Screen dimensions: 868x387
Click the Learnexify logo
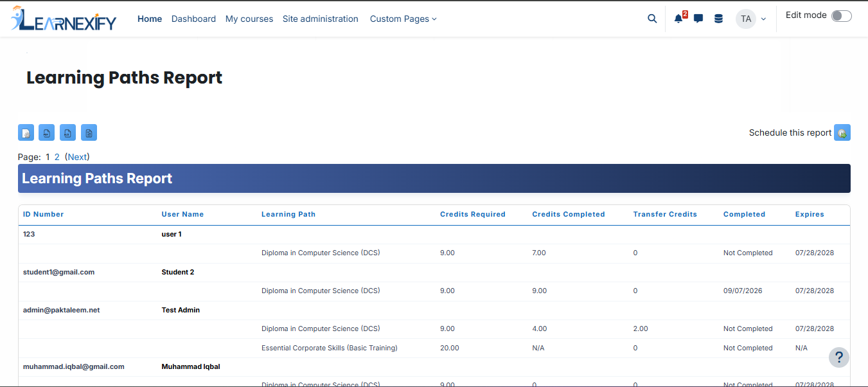(x=64, y=19)
